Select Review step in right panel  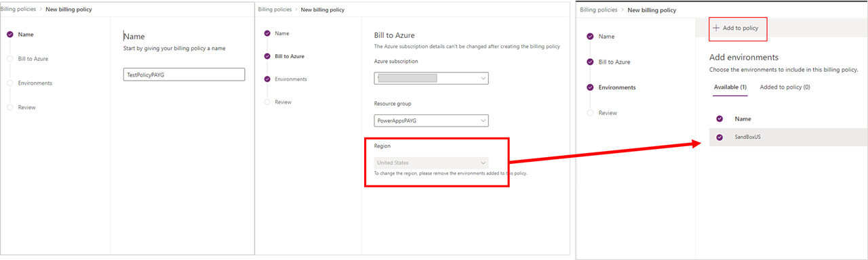[607, 113]
